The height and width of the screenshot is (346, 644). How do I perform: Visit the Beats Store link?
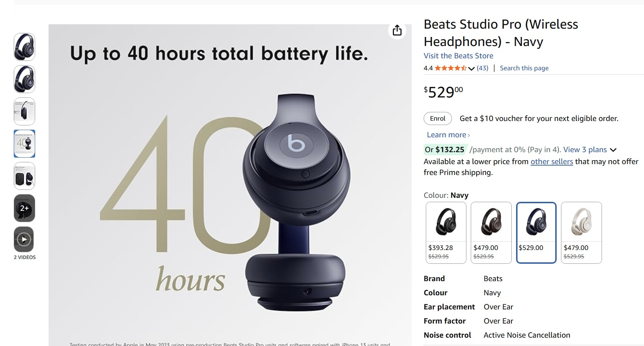(x=458, y=56)
